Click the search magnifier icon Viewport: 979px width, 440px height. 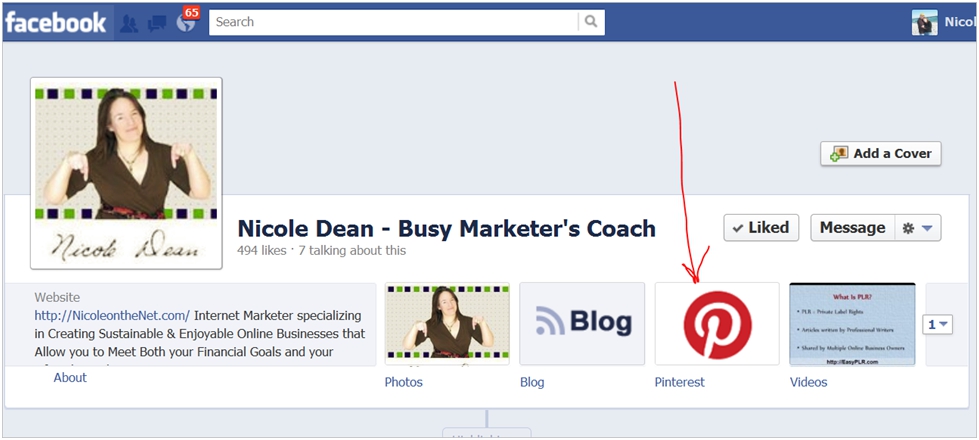click(591, 21)
